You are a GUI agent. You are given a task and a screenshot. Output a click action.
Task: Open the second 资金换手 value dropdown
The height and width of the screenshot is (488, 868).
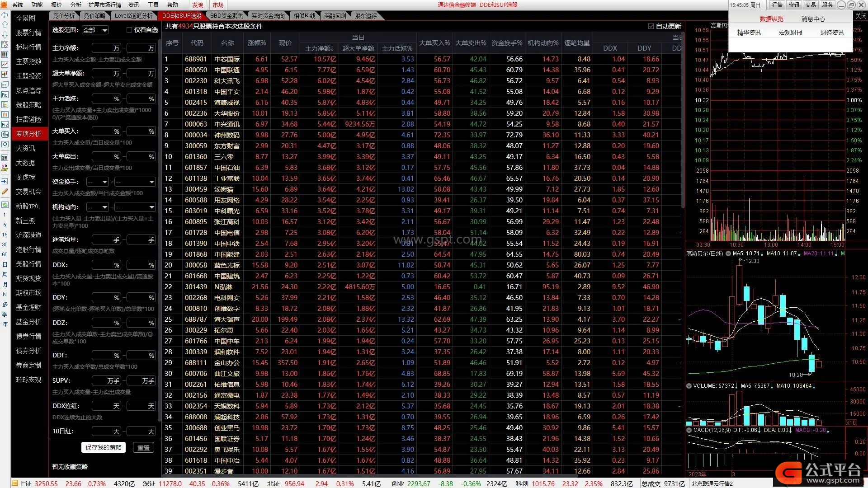(x=135, y=182)
